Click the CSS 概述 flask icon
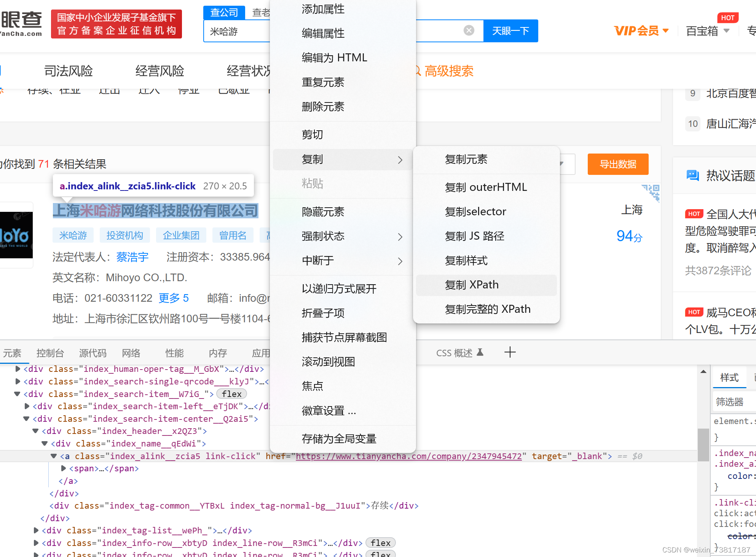The height and width of the screenshot is (557, 756). (480, 352)
